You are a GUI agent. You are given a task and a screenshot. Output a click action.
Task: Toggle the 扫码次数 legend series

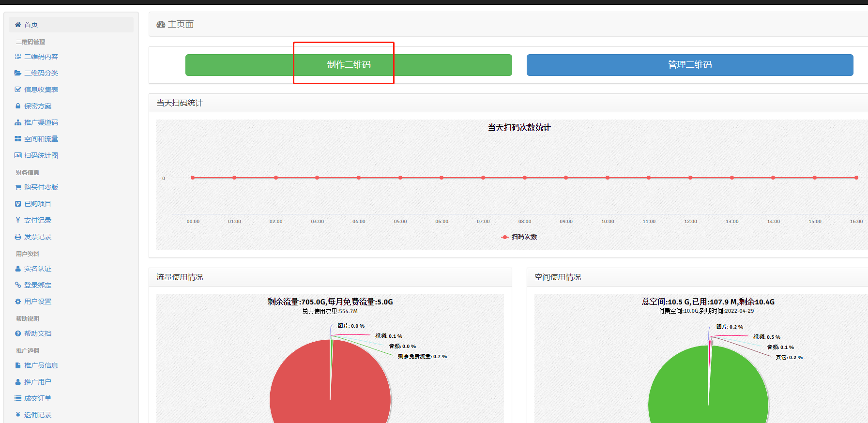pos(519,237)
